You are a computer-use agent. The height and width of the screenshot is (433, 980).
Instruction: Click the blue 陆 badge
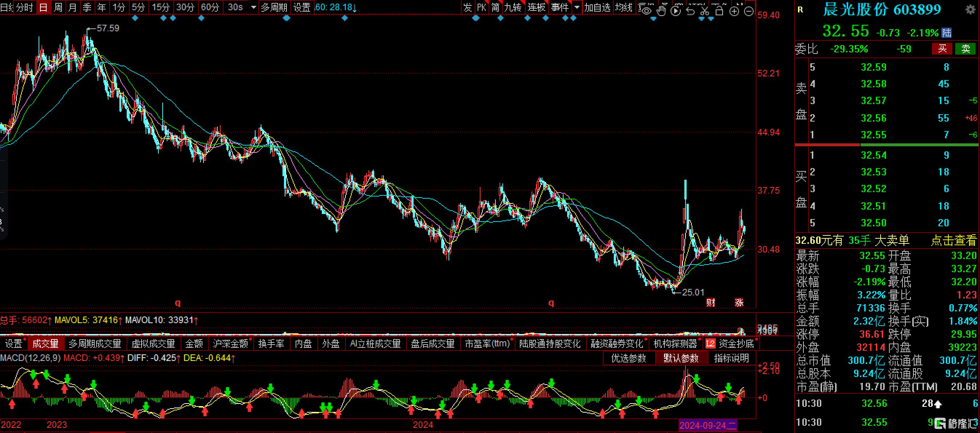click(947, 33)
